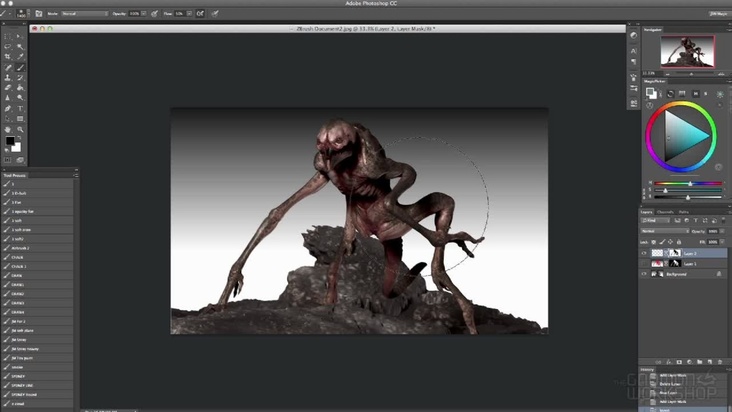Image resolution: width=732 pixels, height=412 pixels.
Task: Hide Layer 2 using its eye icon
Action: point(644,253)
